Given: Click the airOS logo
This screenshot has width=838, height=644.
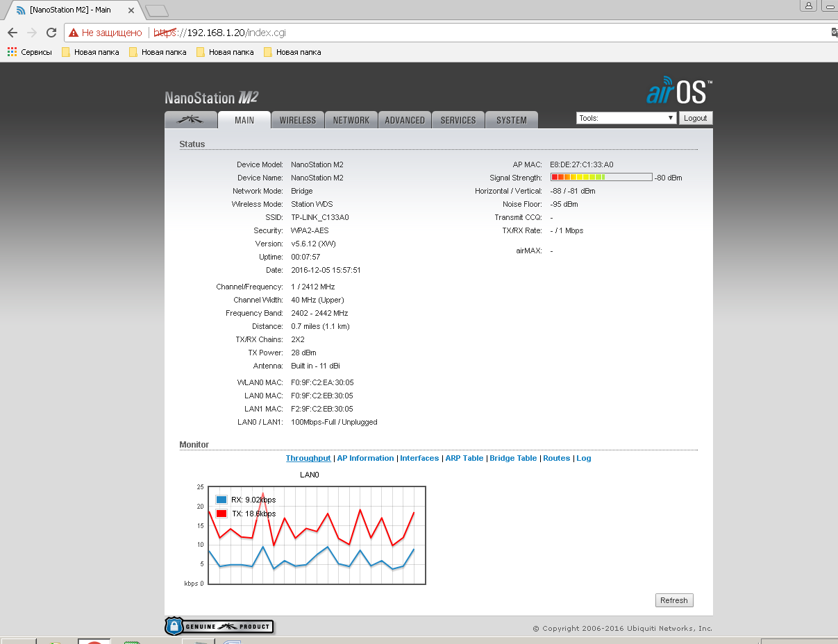Looking at the screenshot, I should [678, 91].
